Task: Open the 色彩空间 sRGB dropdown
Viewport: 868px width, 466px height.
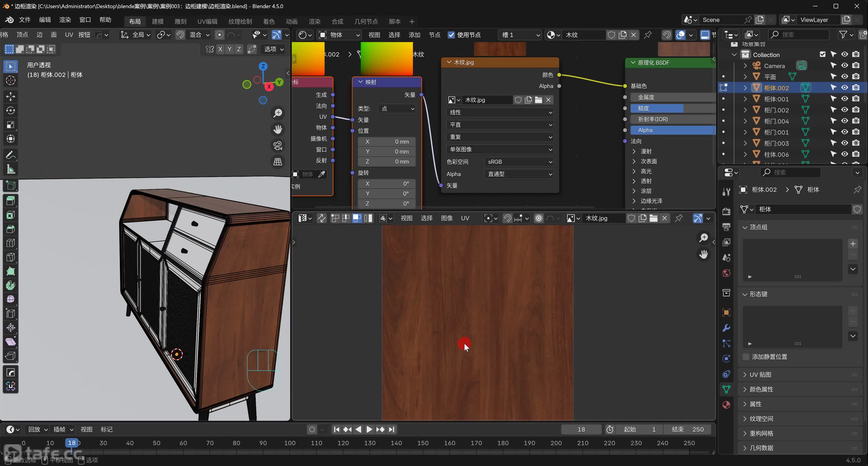Action: (519, 162)
